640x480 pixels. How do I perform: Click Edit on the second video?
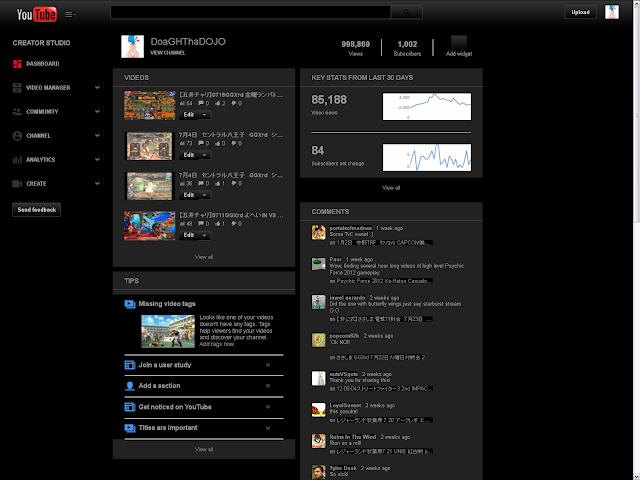(x=189, y=155)
